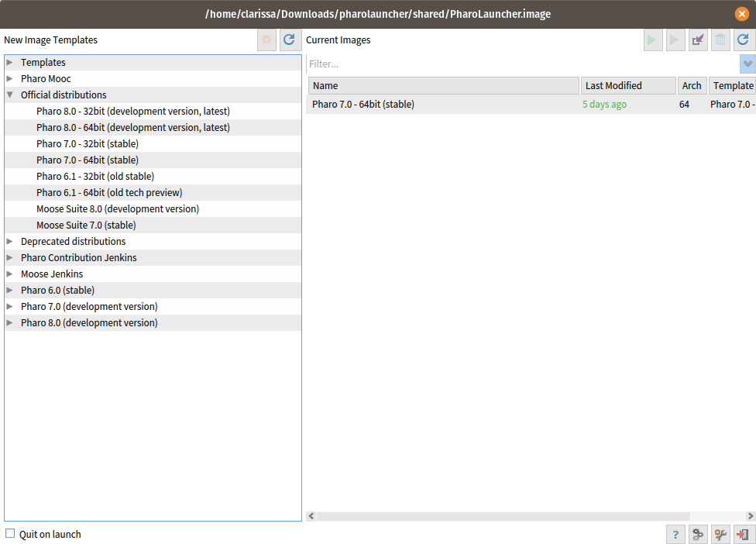The image size is (756, 544).
Task: Expand the Pharo 6.0 (stable) node
Action: [9, 291]
